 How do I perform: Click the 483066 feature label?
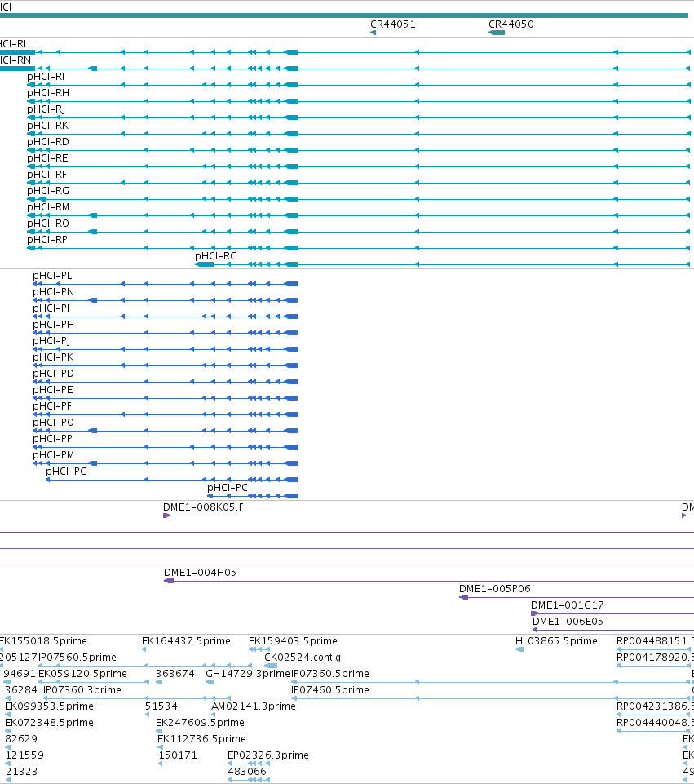[247, 772]
